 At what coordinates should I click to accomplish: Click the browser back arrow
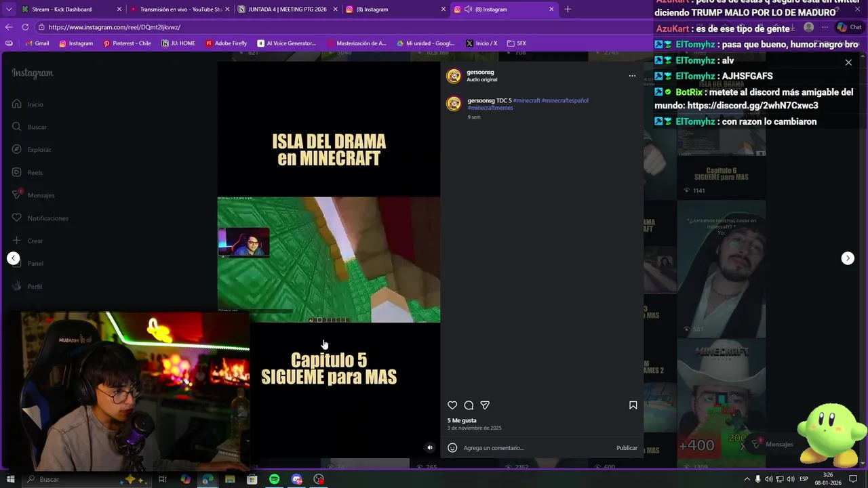pyautogui.click(x=9, y=27)
